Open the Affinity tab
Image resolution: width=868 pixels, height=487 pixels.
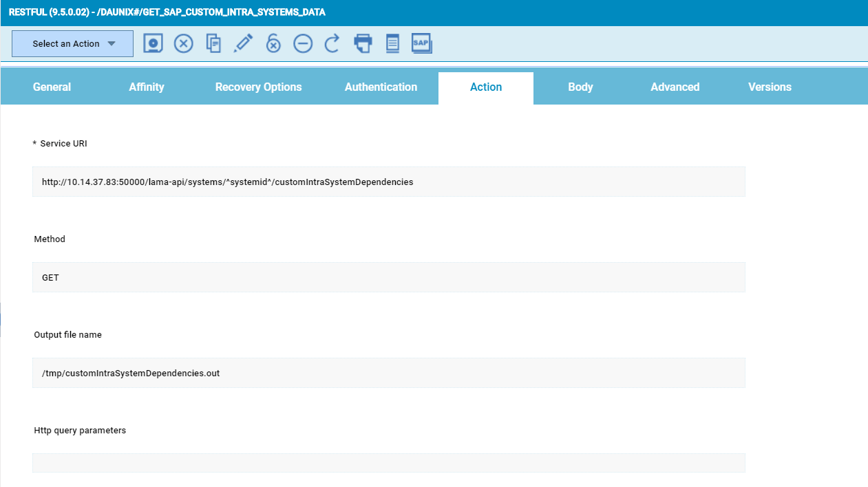(x=147, y=87)
